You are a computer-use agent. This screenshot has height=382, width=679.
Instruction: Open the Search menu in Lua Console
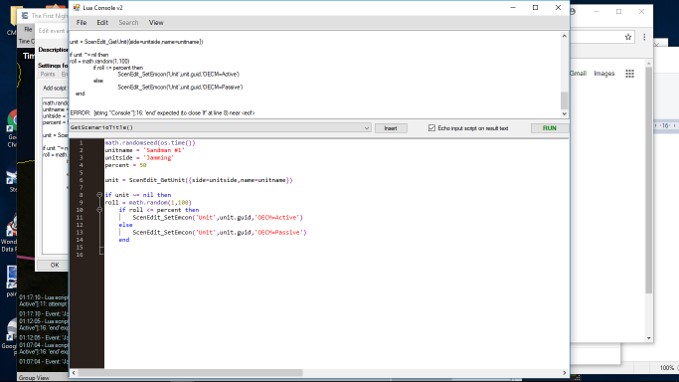128,23
